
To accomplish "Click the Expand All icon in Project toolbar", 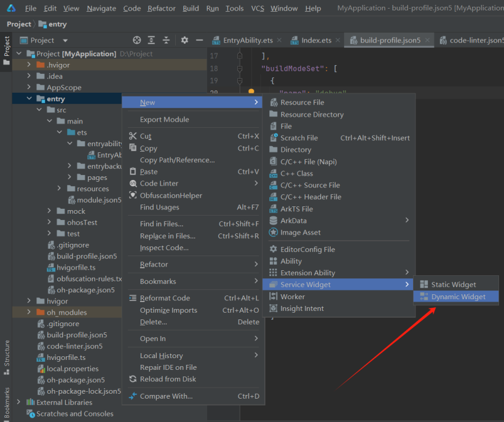I will pos(151,40).
